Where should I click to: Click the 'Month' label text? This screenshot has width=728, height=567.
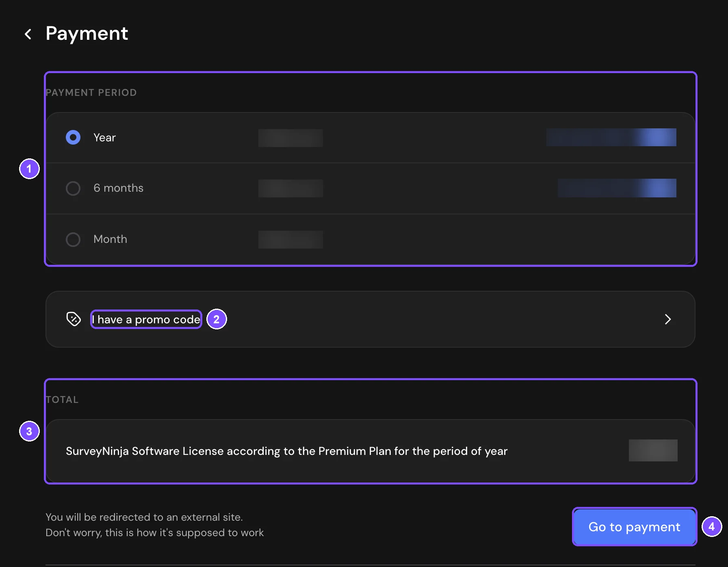tap(110, 239)
